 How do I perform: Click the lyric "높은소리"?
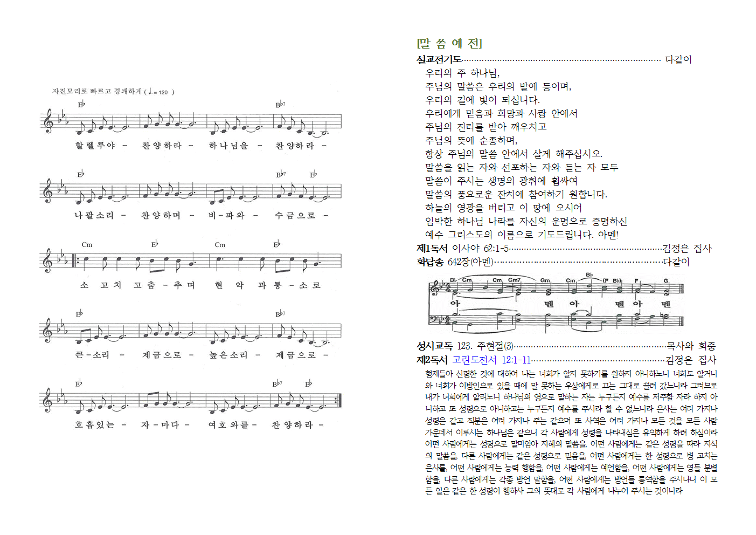(228, 355)
